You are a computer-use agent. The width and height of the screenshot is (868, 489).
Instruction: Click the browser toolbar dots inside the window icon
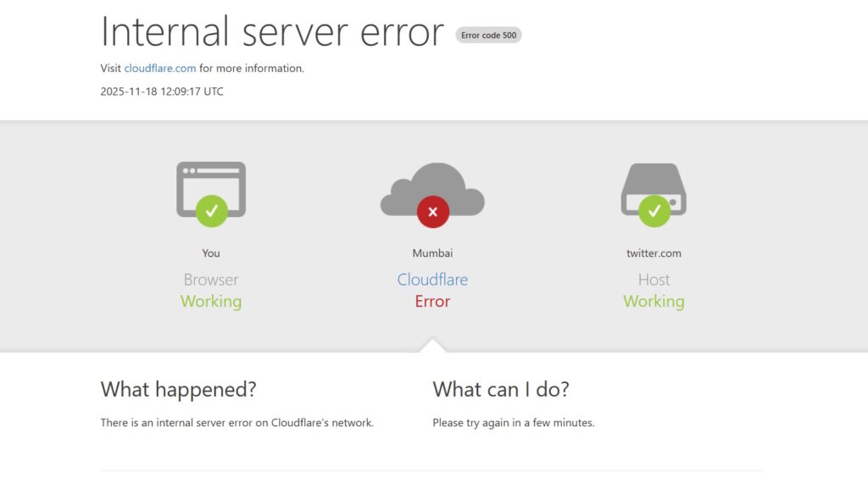[x=191, y=172]
